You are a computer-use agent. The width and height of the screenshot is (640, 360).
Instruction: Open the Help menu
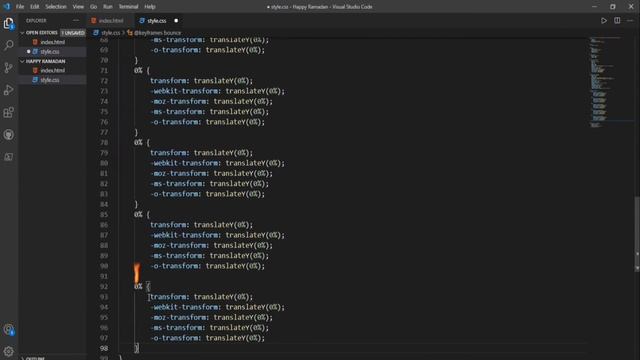pos(150,7)
